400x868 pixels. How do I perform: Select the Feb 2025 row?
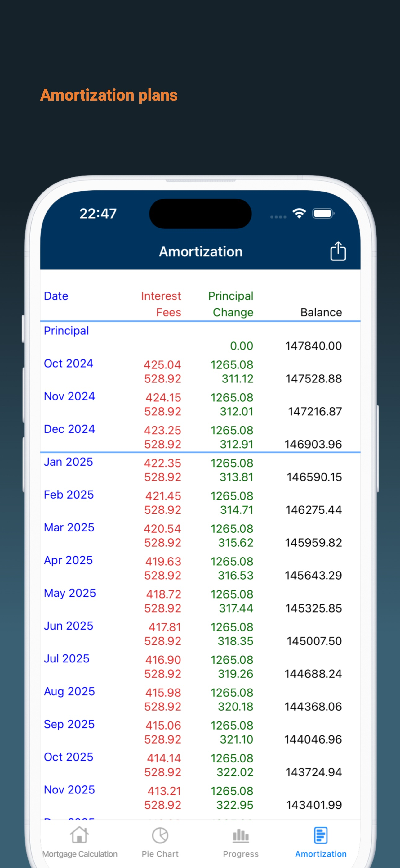click(200, 502)
